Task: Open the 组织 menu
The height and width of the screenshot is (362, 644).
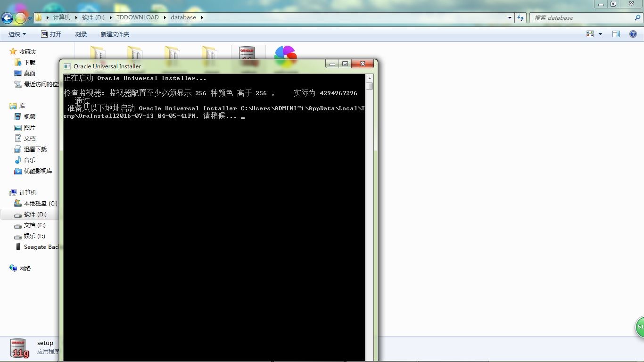Action: (x=17, y=34)
